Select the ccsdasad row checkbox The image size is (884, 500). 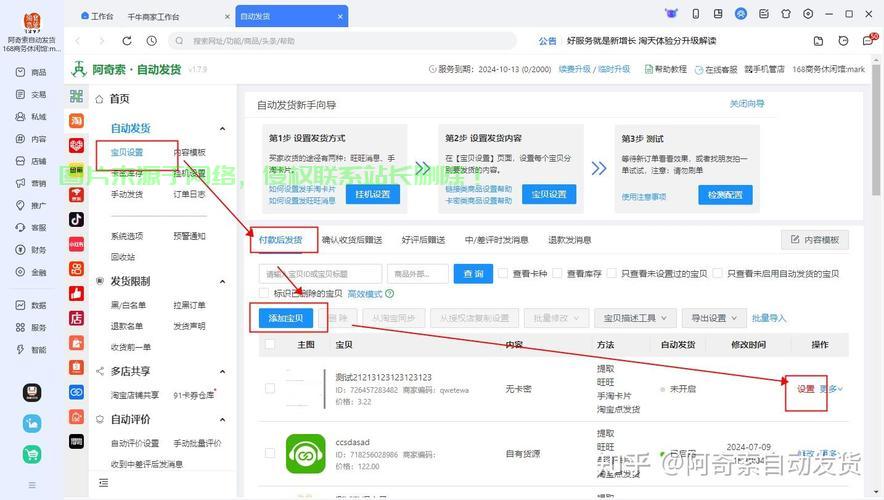(270, 453)
